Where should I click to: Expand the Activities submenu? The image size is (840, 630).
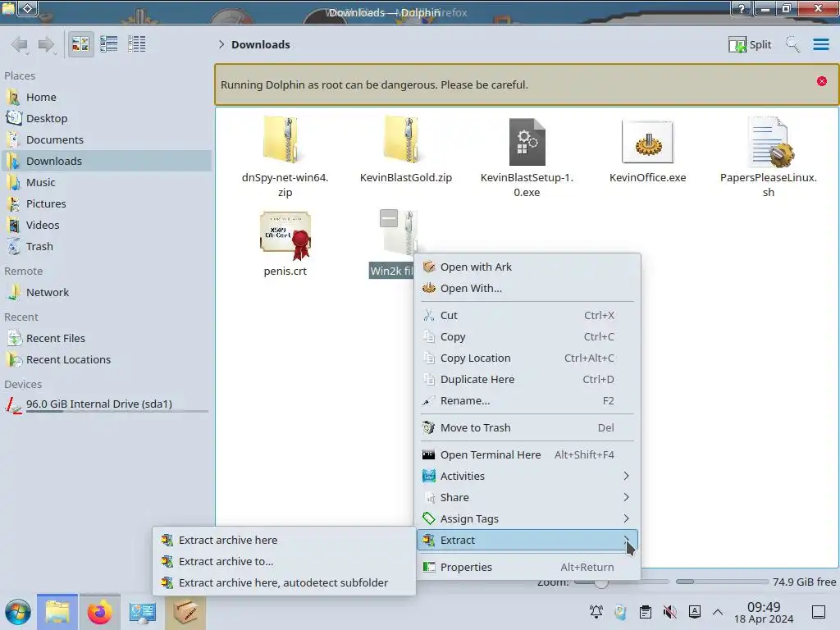[x=528, y=477]
